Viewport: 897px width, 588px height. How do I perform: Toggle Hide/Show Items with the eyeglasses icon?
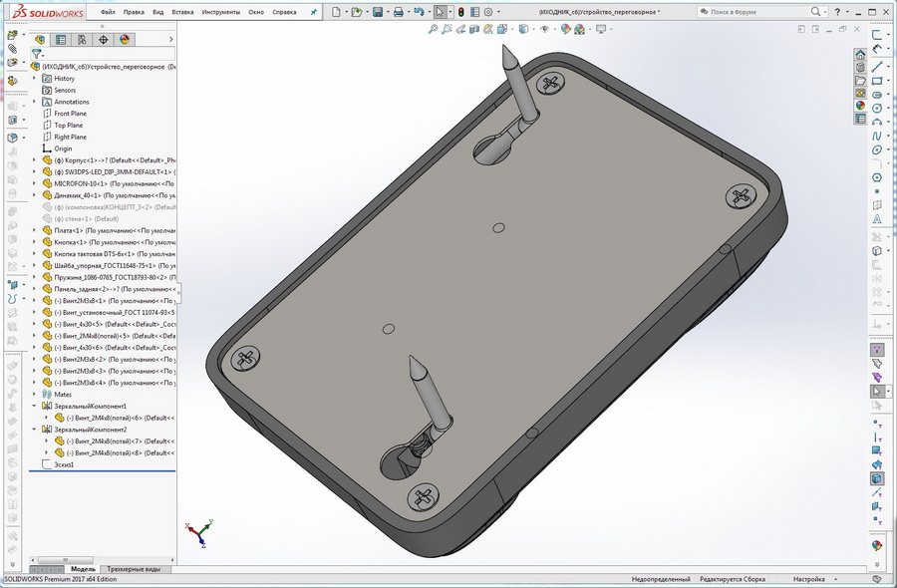[544, 28]
